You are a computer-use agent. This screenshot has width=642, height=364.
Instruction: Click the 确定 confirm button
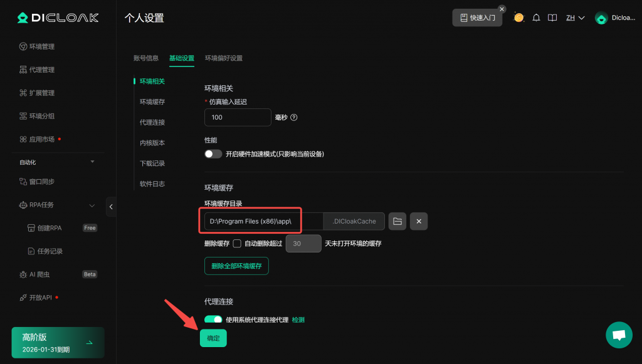[x=213, y=338]
